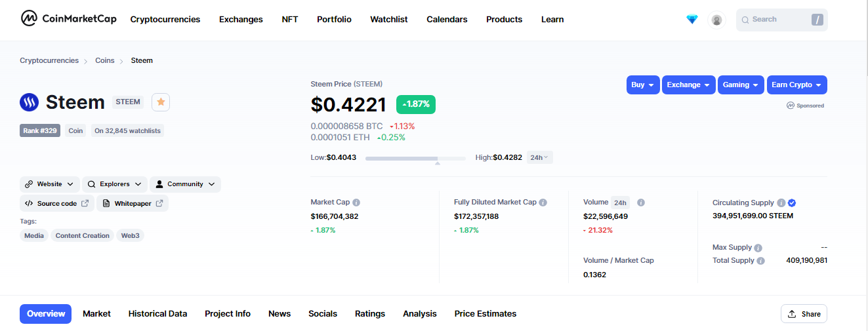Change the Low/High 24h range dropdown
The image size is (868, 331).
540,157
